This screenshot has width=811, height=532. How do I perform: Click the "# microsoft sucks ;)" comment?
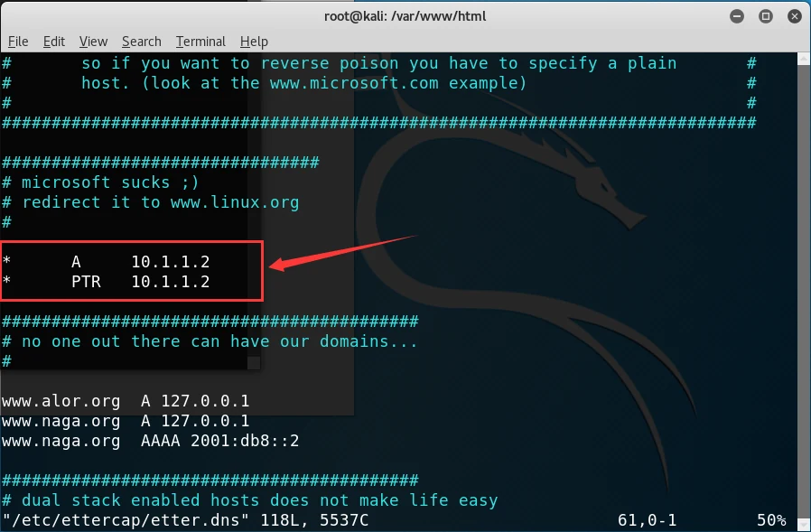pyautogui.click(x=100, y=182)
